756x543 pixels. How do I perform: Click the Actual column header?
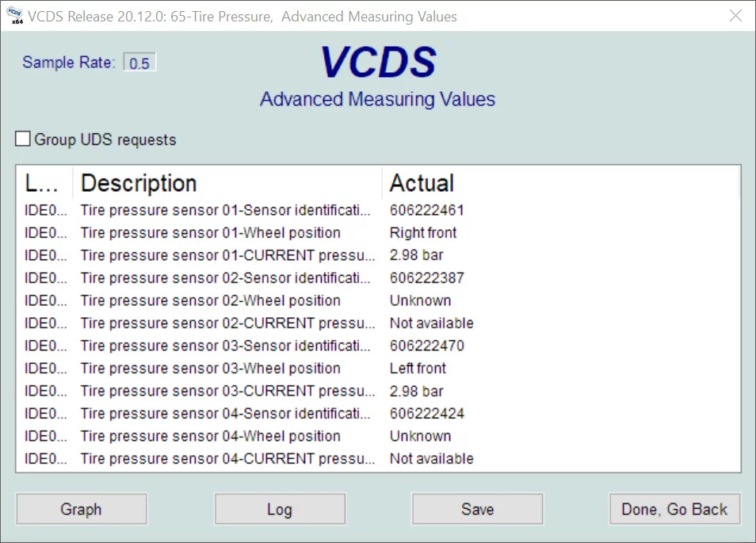(x=559, y=183)
